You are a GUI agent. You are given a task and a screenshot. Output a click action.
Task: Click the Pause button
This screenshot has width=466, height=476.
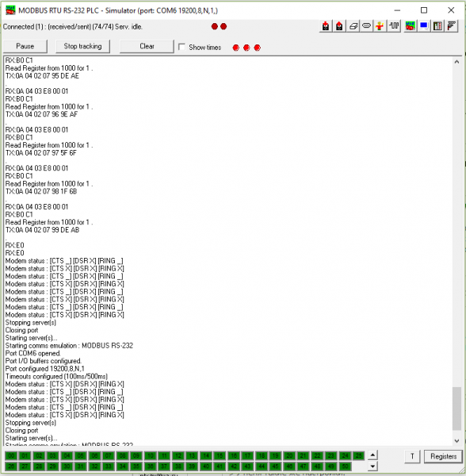pos(25,47)
